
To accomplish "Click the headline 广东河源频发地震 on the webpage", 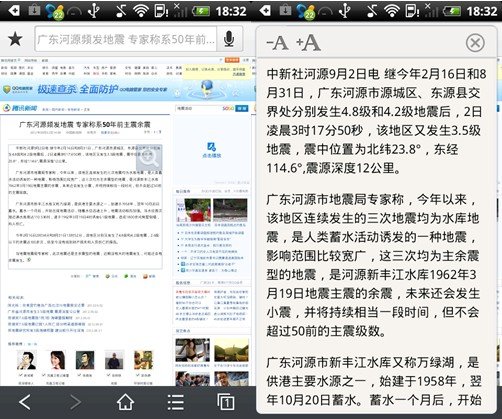I will [85, 124].
